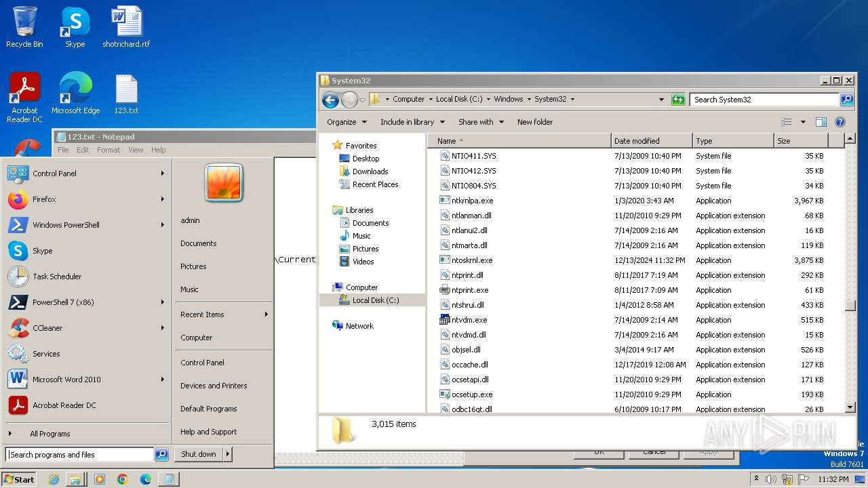The image size is (868, 488).
Task: Open Edge from the taskbar
Action: click(145, 479)
